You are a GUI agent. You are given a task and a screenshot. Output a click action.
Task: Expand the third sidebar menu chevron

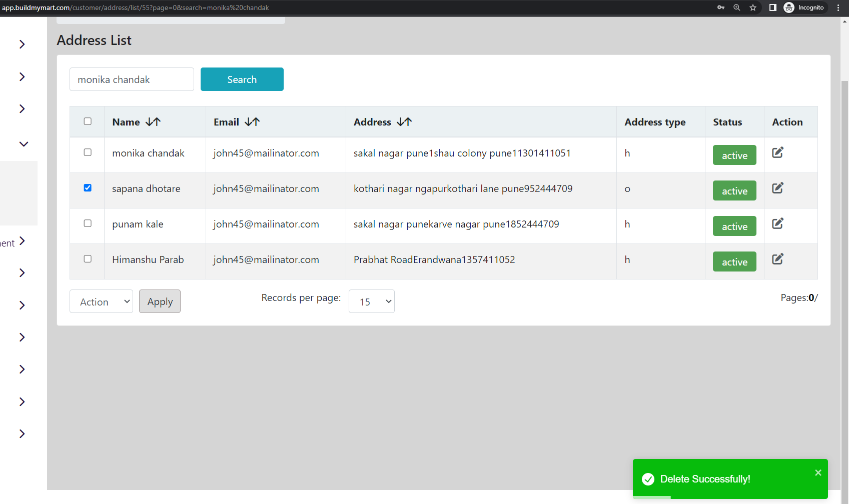click(22, 108)
